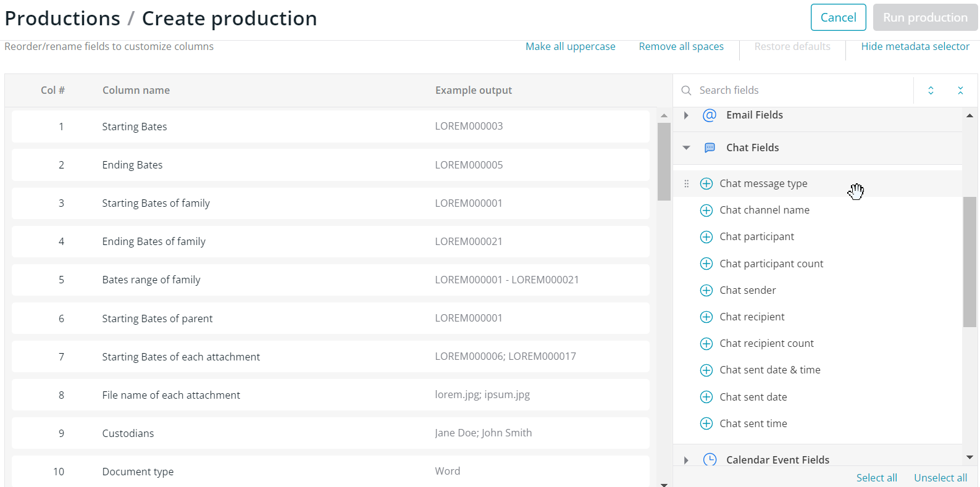Add the Chat sender field
This screenshot has height=487, width=980.
coord(706,290)
